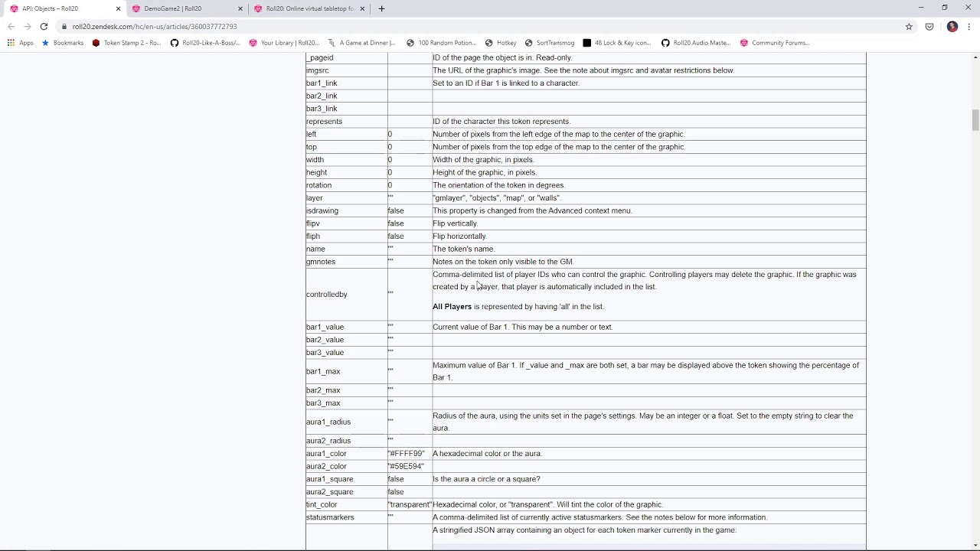Close the Roll20: Online virtual tabletop tab
The height and width of the screenshot is (551, 980).
point(362,8)
